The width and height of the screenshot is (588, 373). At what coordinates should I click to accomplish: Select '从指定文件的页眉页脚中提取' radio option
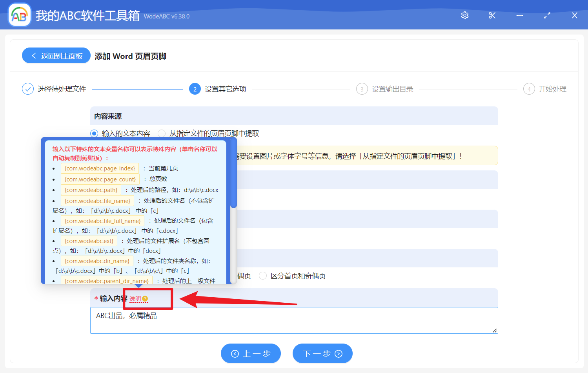[162, 133]
